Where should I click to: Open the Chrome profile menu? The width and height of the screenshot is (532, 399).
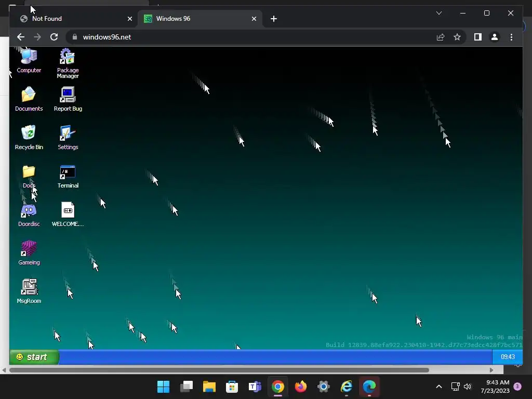tap(495, 37)
